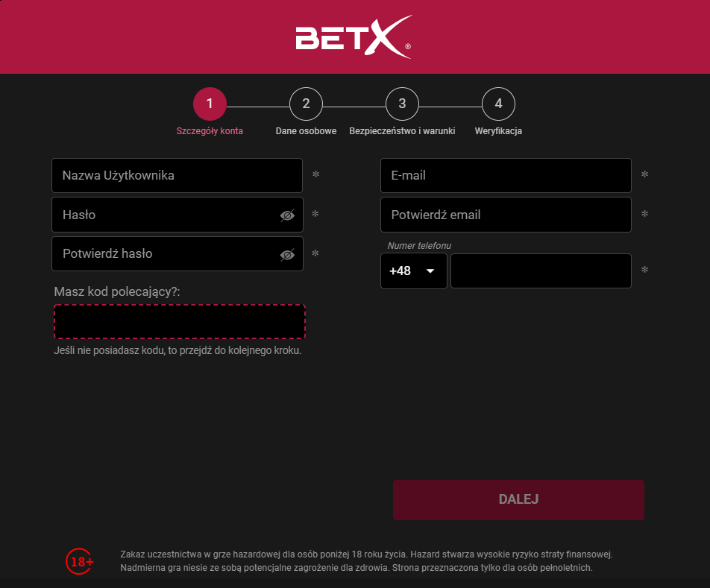
Task: Click the Numer telefonu label
Action: click(419, 246)
